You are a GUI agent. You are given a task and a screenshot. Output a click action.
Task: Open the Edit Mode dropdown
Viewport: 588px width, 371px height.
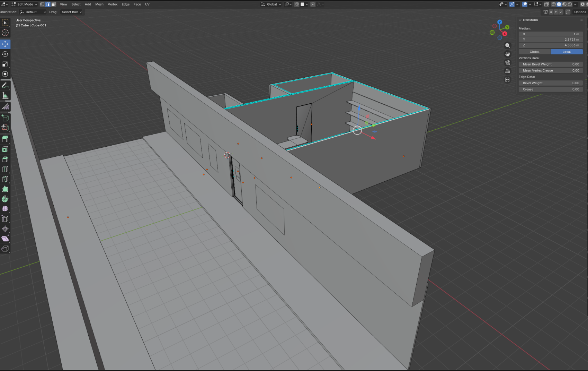[x=24, y=5]
